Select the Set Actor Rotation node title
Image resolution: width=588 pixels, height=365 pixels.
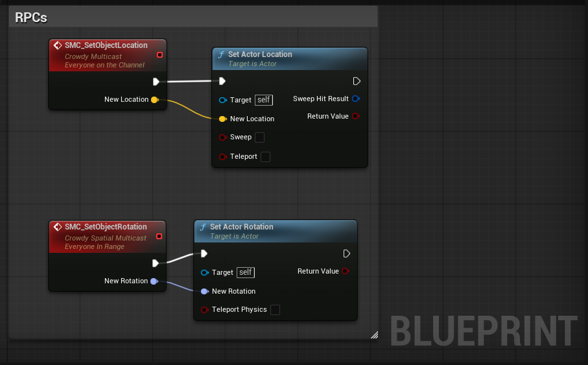[242, 227]
